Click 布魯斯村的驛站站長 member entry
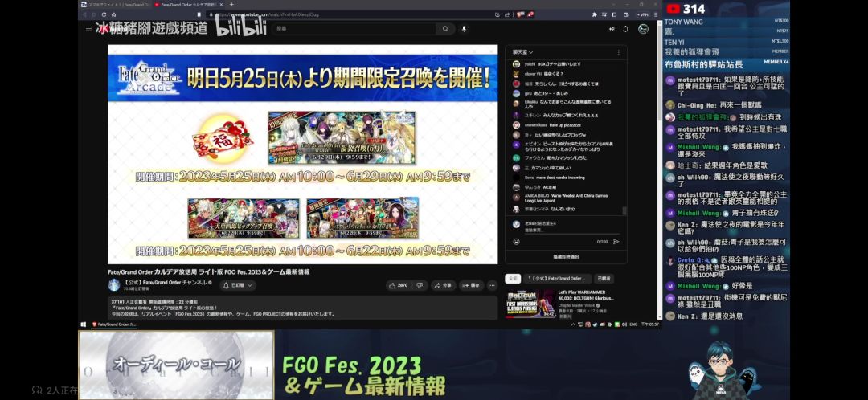This screenshot has height=400, width=868. click(727, 65)
